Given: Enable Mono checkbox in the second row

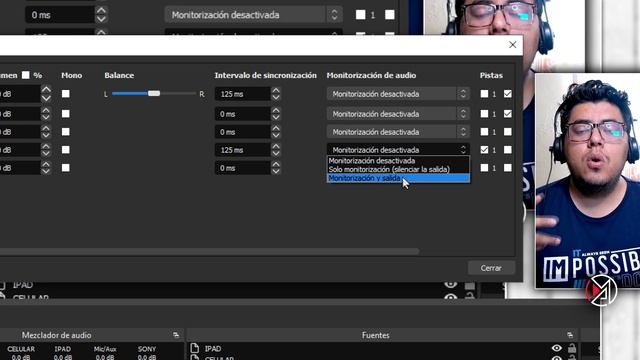Looking at the screenshot, I should pos(66,113).
